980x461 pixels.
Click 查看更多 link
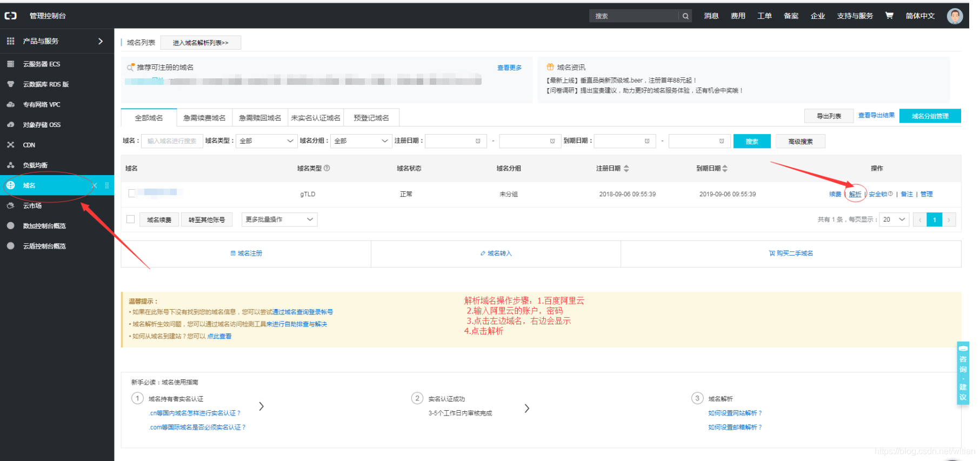pos(509,68)
